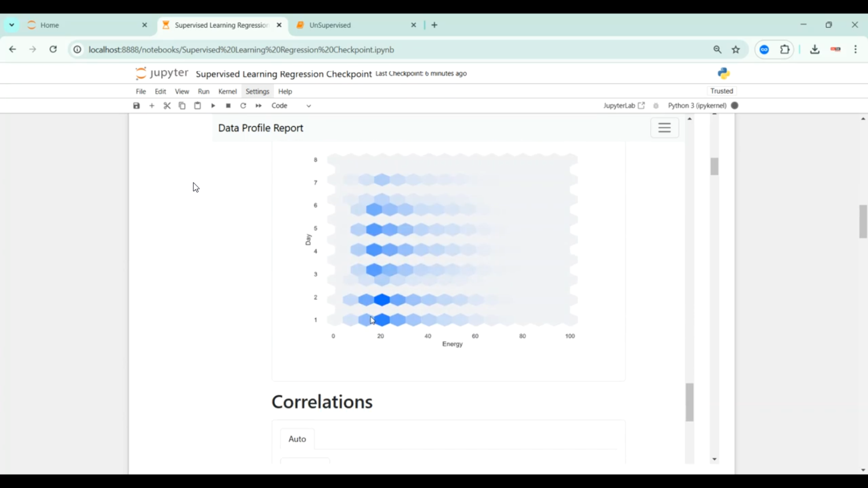Open the Help menu
Viewport: 868px width, 488px height.
[x=285, y=91]
